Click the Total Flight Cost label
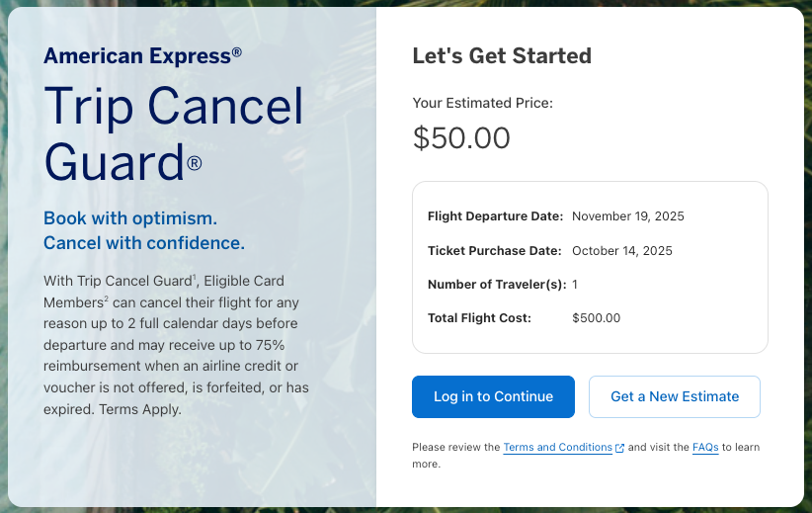The image size is (812, 513). pyautogui.click(x=479, y=318)
